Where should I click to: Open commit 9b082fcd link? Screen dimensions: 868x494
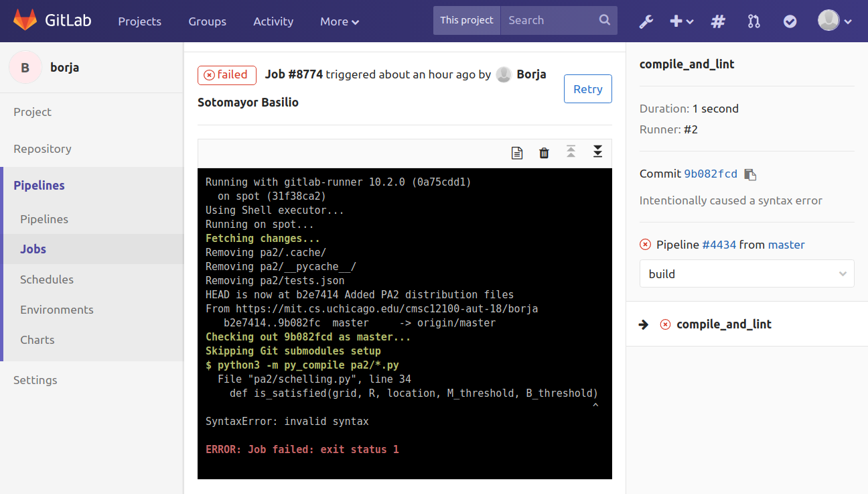pos(710,174)
